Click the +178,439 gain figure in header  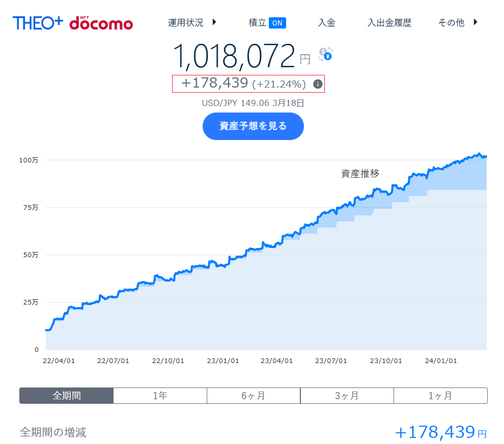click(x=215, y=83)
